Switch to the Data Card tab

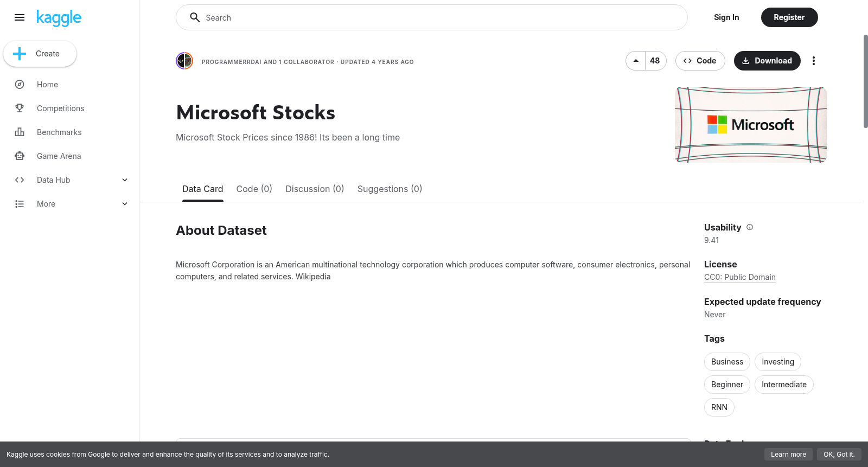203,189
